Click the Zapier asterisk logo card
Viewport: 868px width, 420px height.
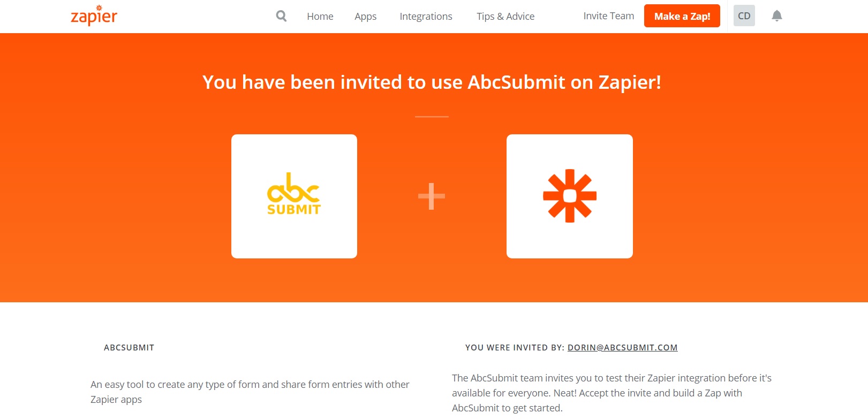click(569, 196)
